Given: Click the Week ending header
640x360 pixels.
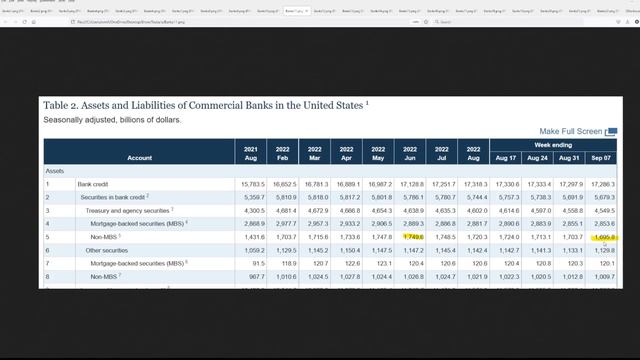Looking at the screenshot, I should [553, 145].
